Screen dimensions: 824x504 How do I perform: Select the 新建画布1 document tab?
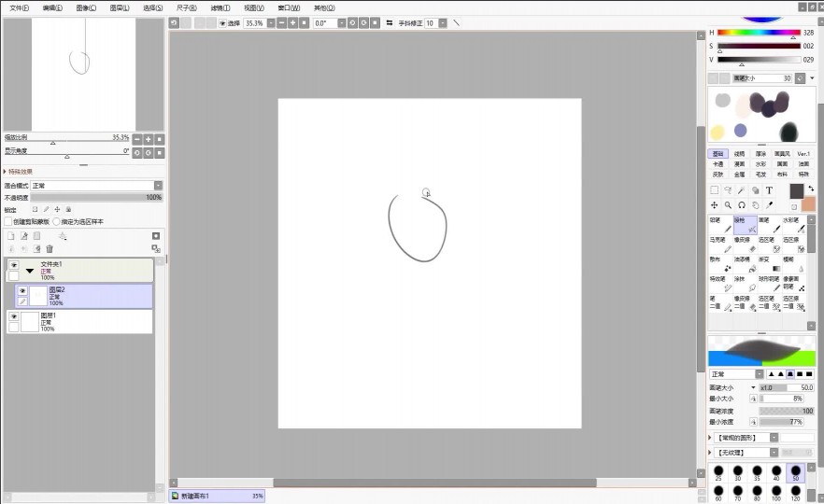coord(217,496)
